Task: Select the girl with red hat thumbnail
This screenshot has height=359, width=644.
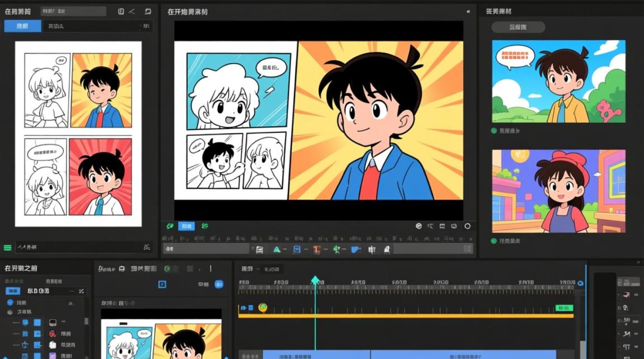Action: pos(559,191)
